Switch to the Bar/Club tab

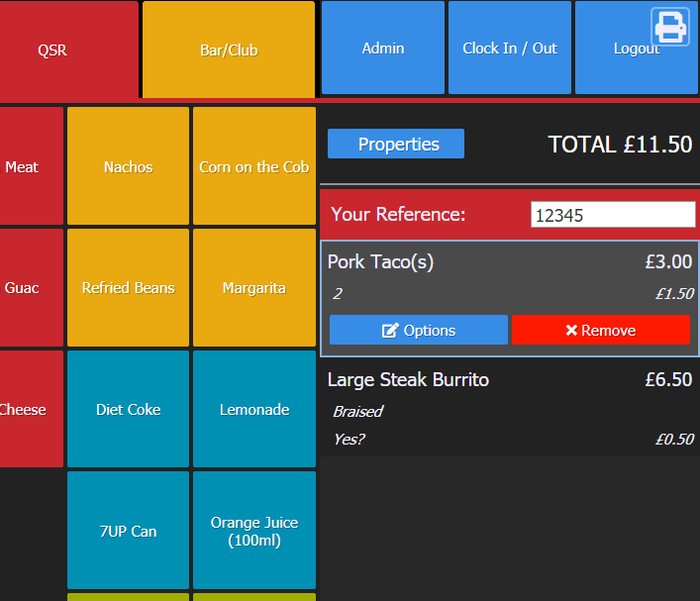pyautogui.click(x=229, y=50)
